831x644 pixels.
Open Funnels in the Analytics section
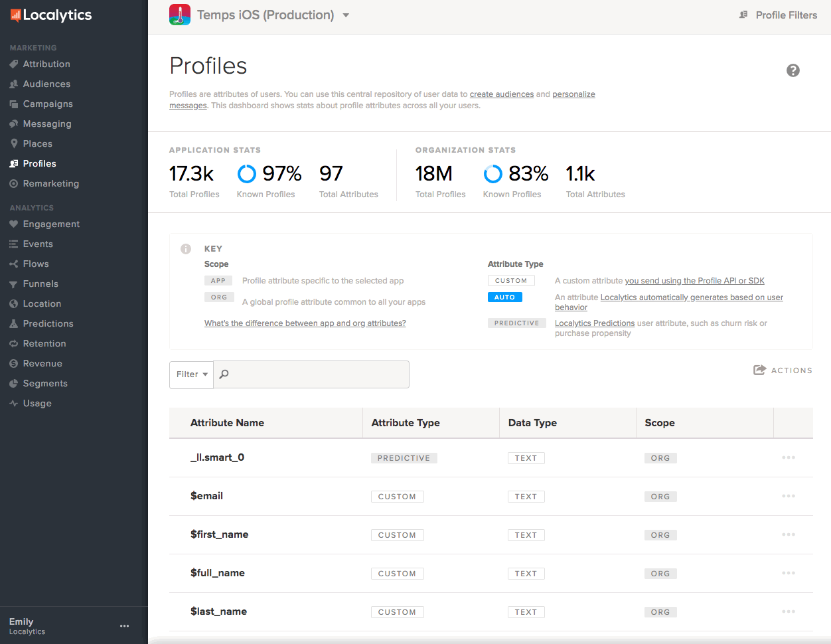pyautogui.click(x=40, y=283)
